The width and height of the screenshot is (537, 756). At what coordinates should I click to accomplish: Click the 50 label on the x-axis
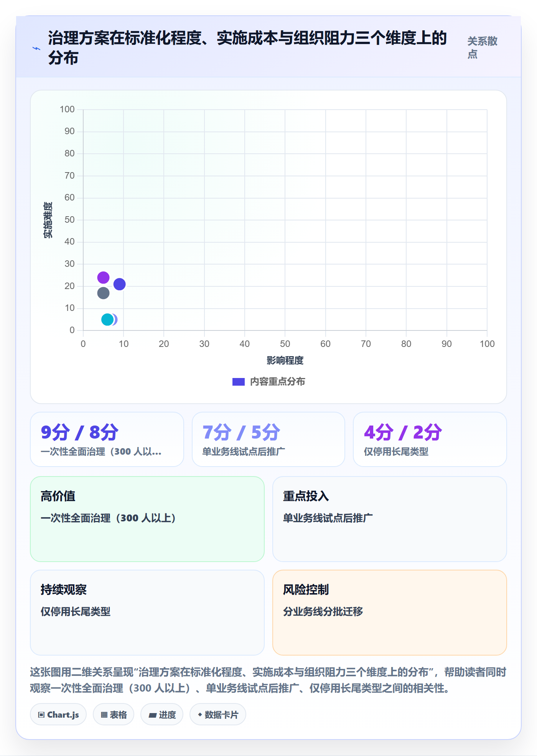pos(285,344)
